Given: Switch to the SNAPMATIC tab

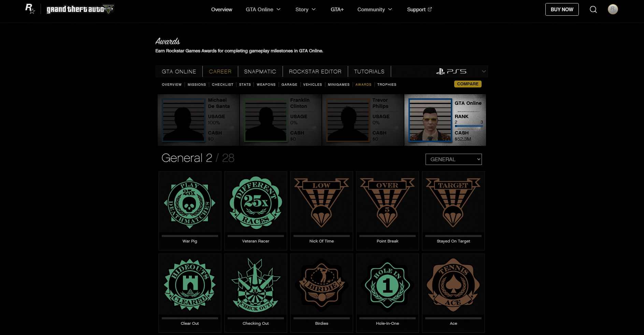Looking at the screenshot, I should (x=260, y=71).
